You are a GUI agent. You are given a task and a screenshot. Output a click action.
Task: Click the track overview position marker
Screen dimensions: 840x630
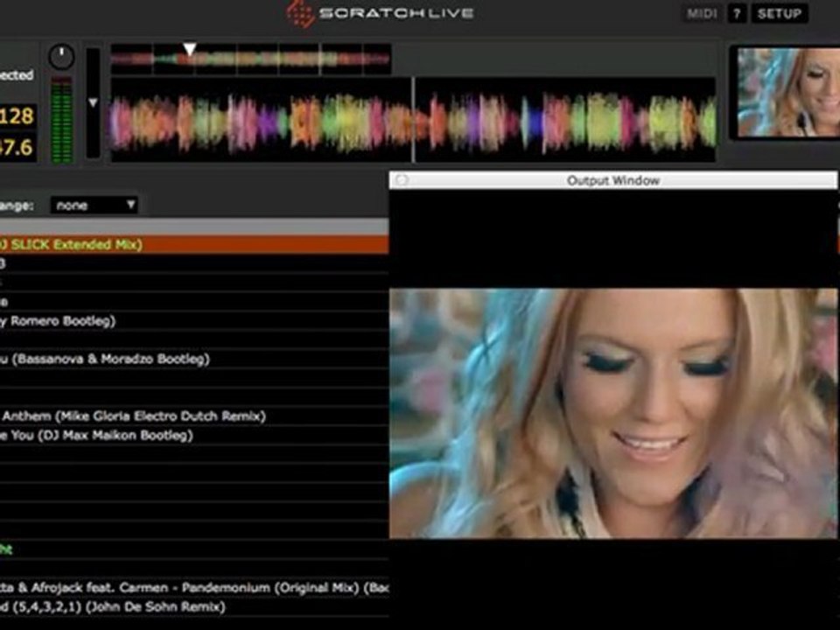[190, 49]
